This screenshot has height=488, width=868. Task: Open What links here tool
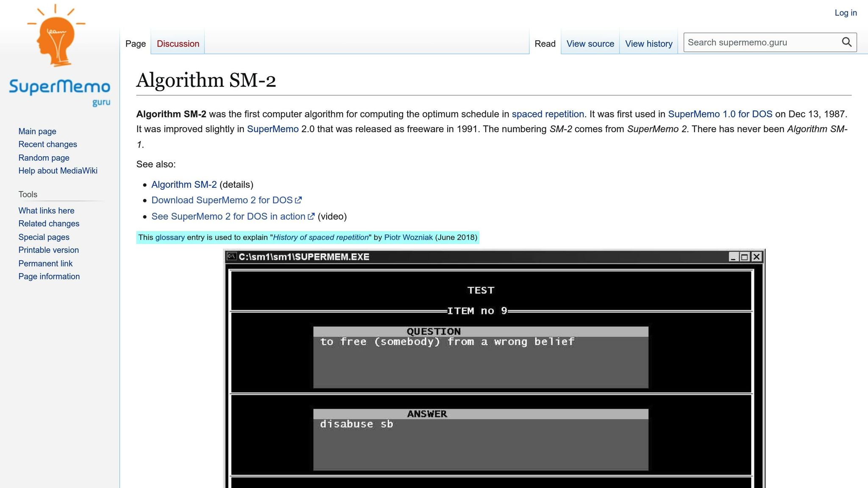pyautogui.click(x=46, y=211)
